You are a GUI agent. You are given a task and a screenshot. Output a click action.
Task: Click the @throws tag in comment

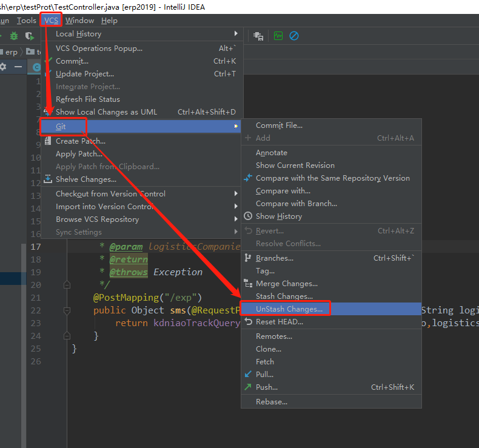coord(129,272)
